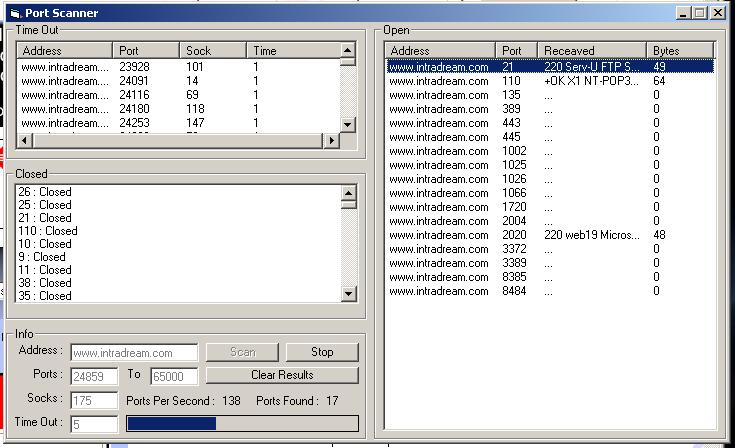The width and height of the screenshot is (735, 448).
Task: Click the Receaved column header
Action: pos(592,50)
